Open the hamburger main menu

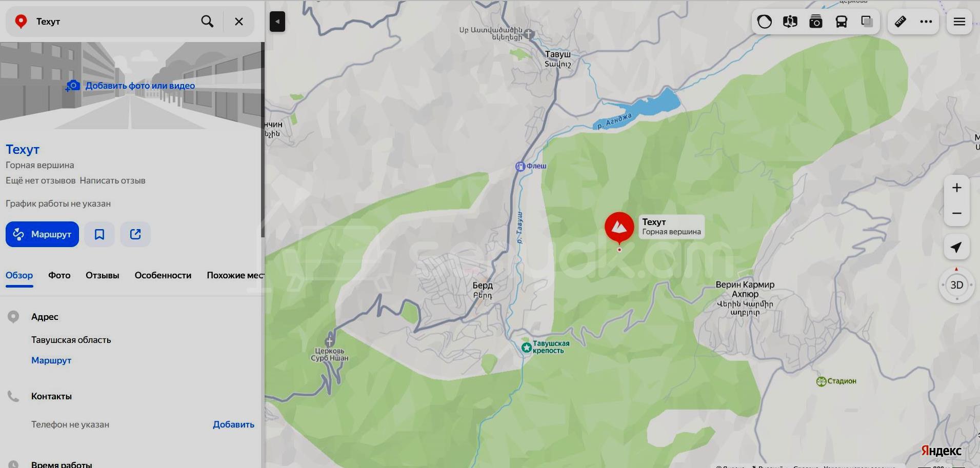959,22
